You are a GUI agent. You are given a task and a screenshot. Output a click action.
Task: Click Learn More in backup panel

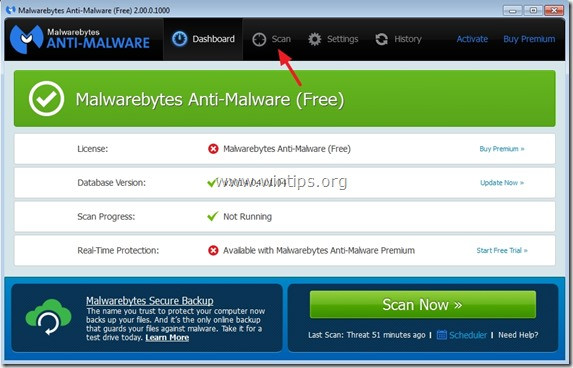[167, 338]
